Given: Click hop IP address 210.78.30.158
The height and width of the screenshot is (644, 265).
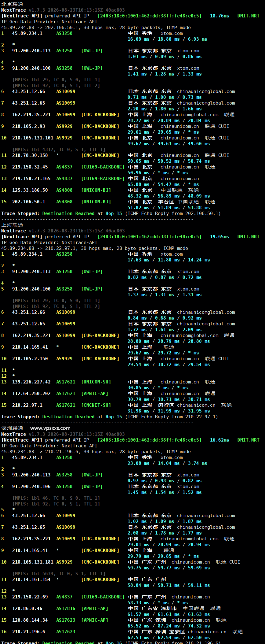Looking at the screenshot, I should pos(30,155).
